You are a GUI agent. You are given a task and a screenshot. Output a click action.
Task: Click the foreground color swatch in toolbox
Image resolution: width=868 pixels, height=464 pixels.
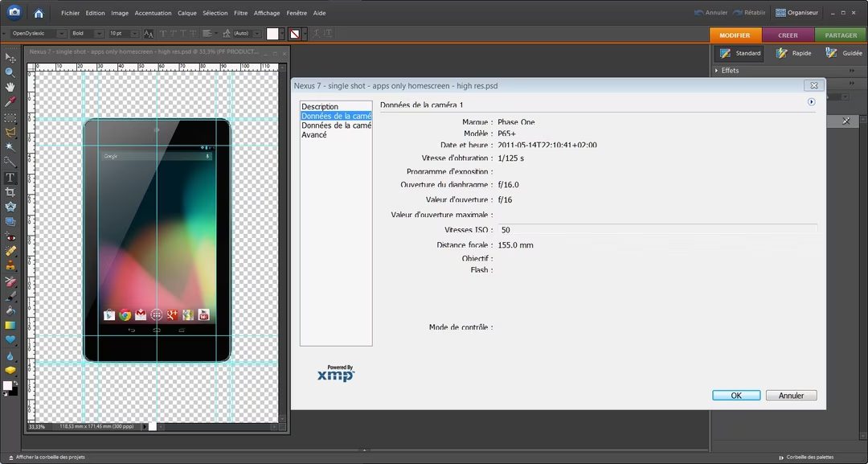[x=7, y=385]
